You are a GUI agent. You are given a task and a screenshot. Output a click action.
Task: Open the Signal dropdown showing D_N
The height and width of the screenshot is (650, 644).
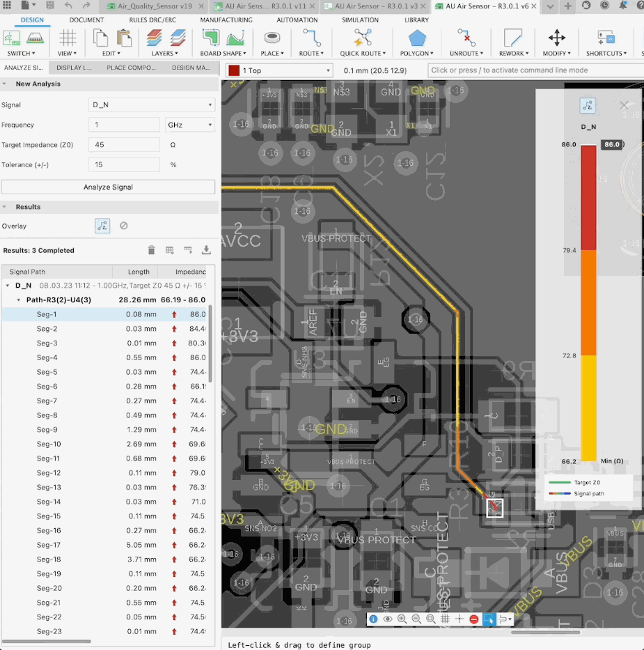[152, 105]
